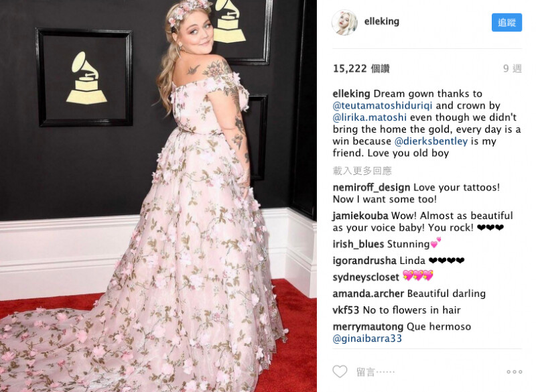Click the 9 週 post timestamp
Image resolution: width=536 pixels, height=392 pixels.
click(512, 69)
